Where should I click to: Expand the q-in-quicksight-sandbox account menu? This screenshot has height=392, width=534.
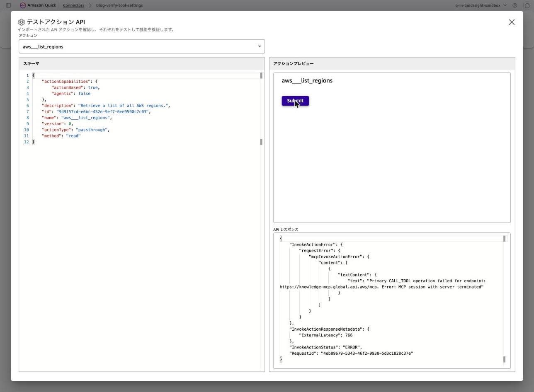coord(481,5)
